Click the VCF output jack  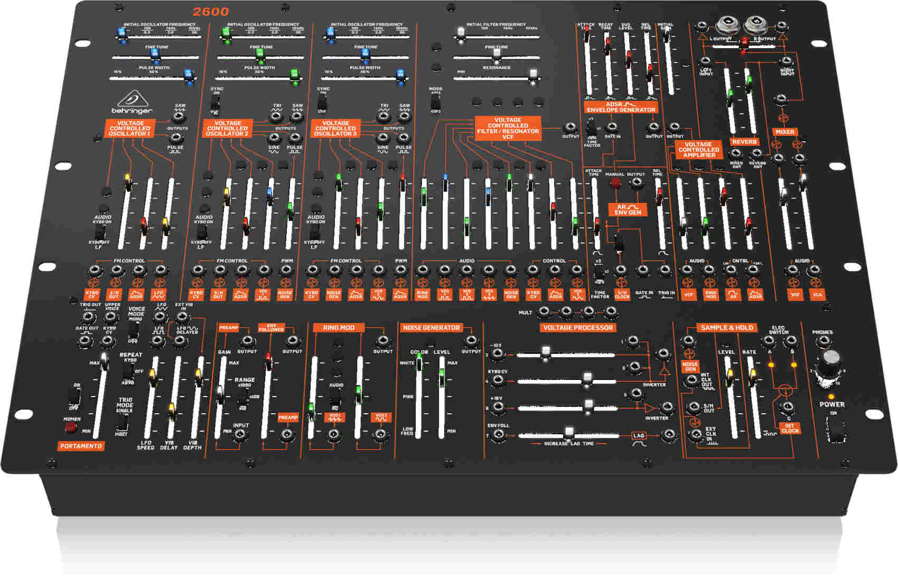pos(570,127)
